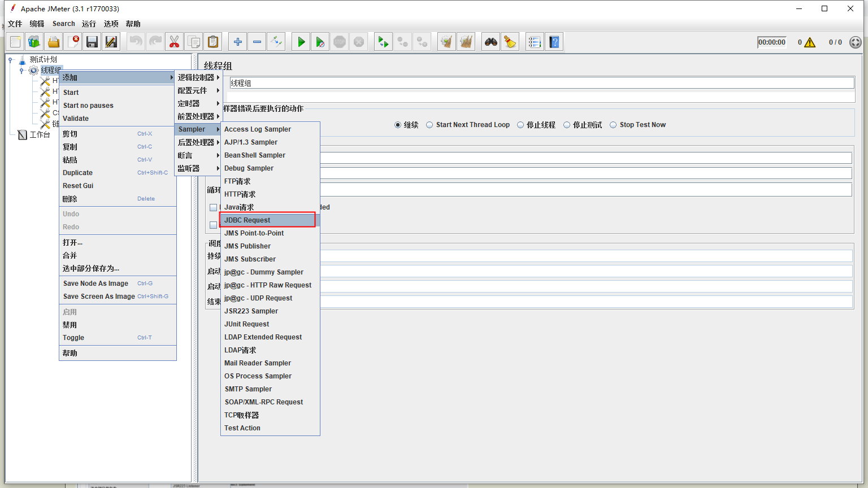Click 禁用 in the context menu
The image size is (868, 488).
[118, 325]
